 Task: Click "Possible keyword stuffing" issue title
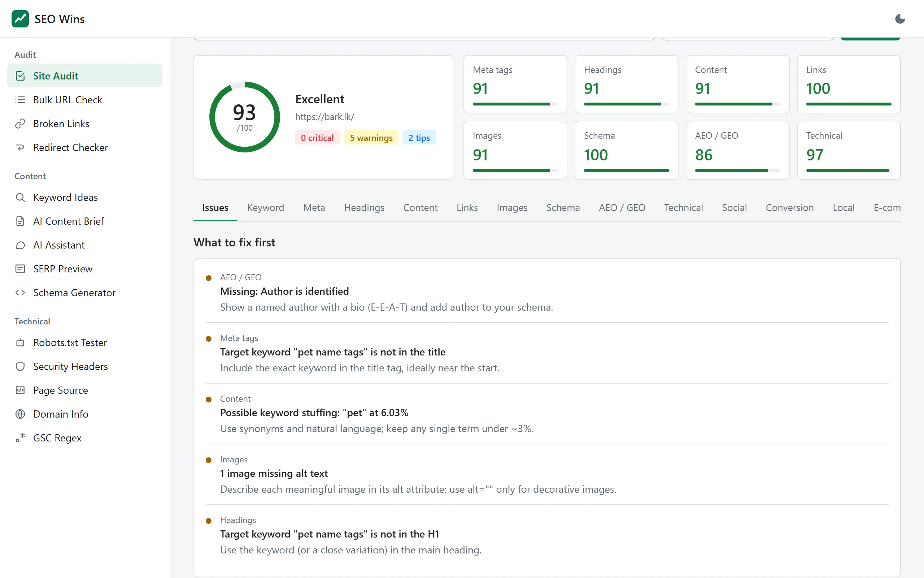314,413
